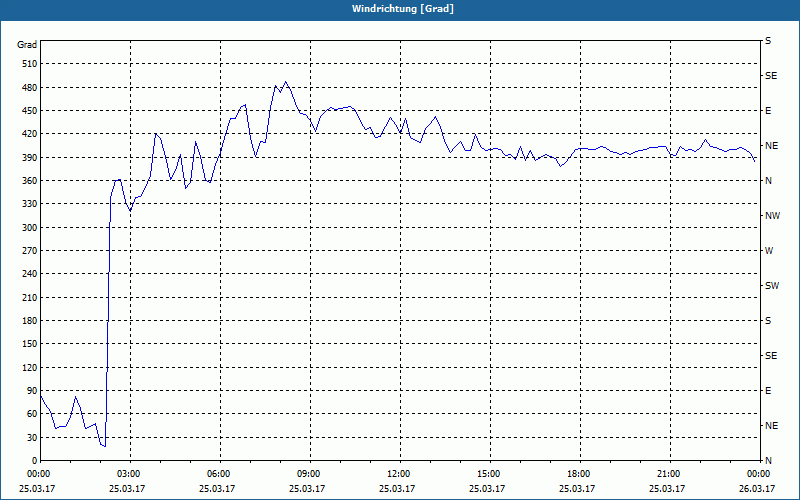Click the 510 value on the Grad axis
The width and height of the screenshot is (800, 500).
30,64
